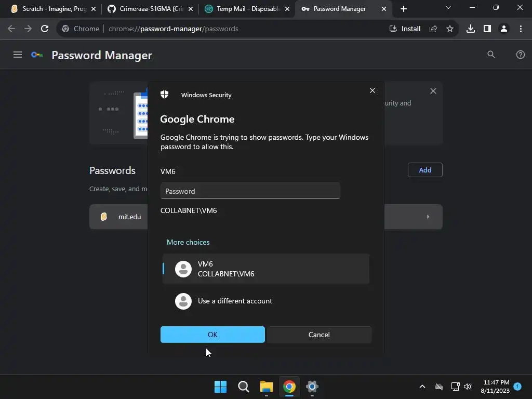Open OneDrive tray icon

[438, 387]
